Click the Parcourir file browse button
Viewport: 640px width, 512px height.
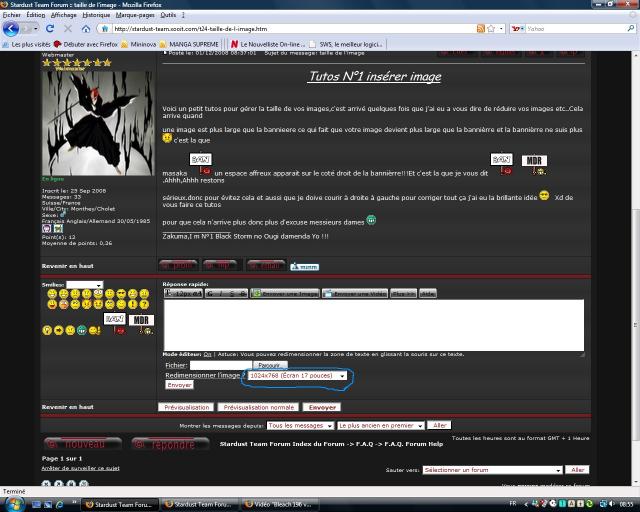(x=270, y=365)
